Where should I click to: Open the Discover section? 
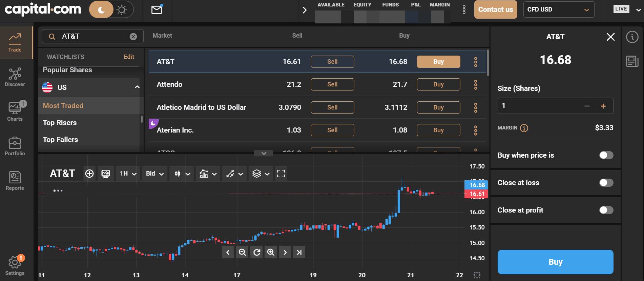coord(15,77)
